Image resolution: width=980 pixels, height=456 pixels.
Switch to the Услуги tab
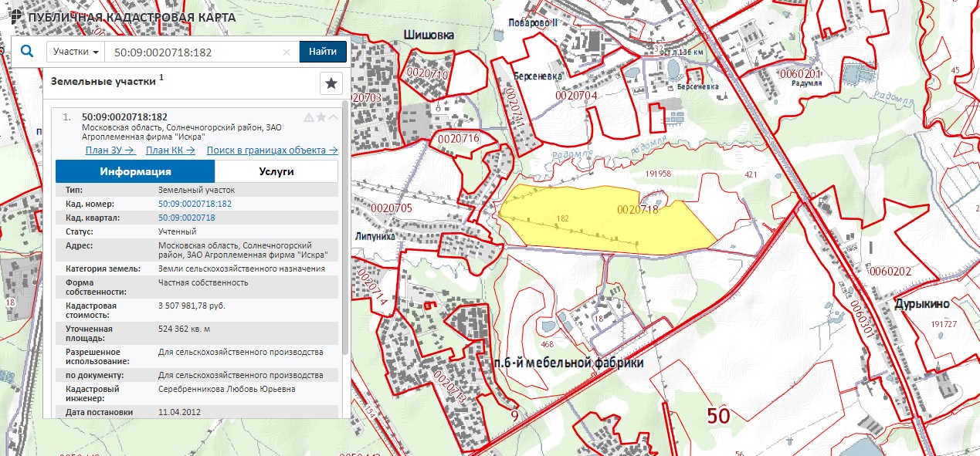pos(276,171)
